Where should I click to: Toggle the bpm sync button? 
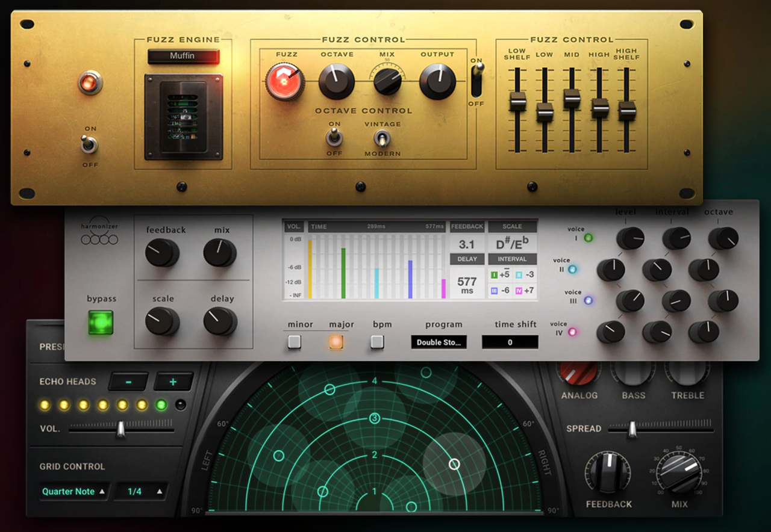[377, 342]
